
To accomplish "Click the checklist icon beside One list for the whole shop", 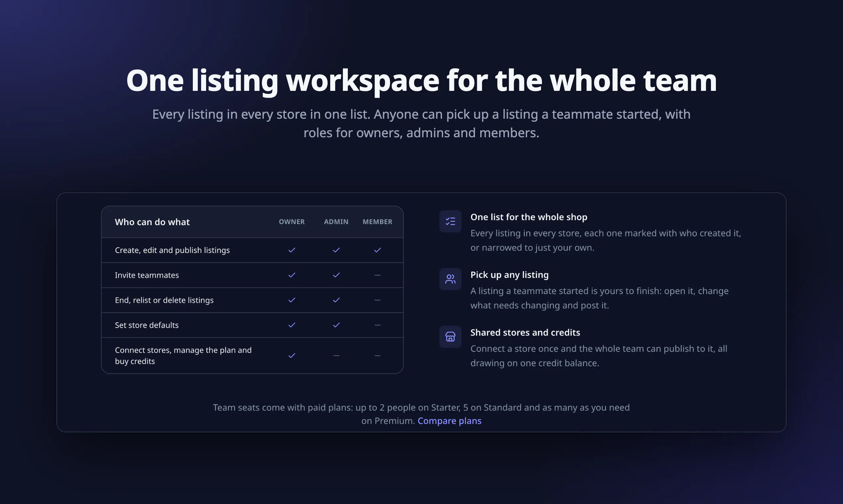I will [x=450, y=221].
